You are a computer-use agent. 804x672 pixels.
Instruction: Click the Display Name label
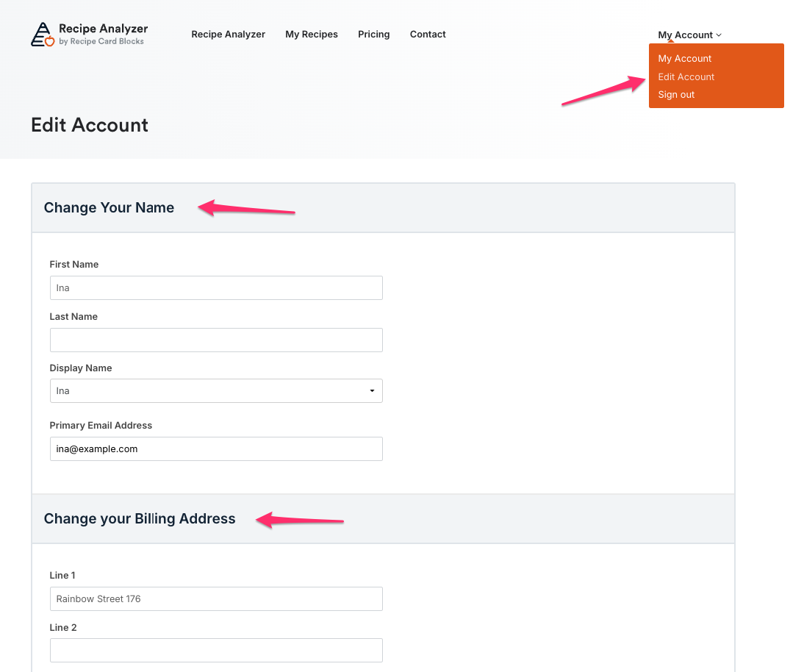[x=81, y=368]
